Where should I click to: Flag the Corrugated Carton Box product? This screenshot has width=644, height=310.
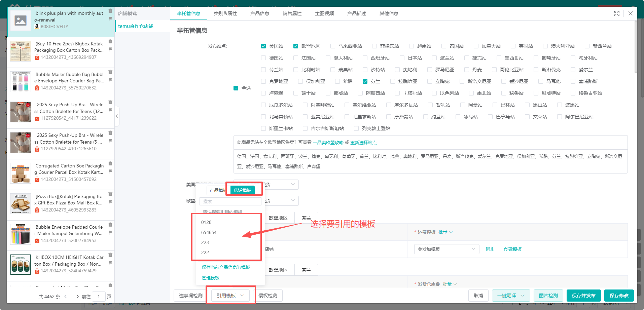coord(110,171)
